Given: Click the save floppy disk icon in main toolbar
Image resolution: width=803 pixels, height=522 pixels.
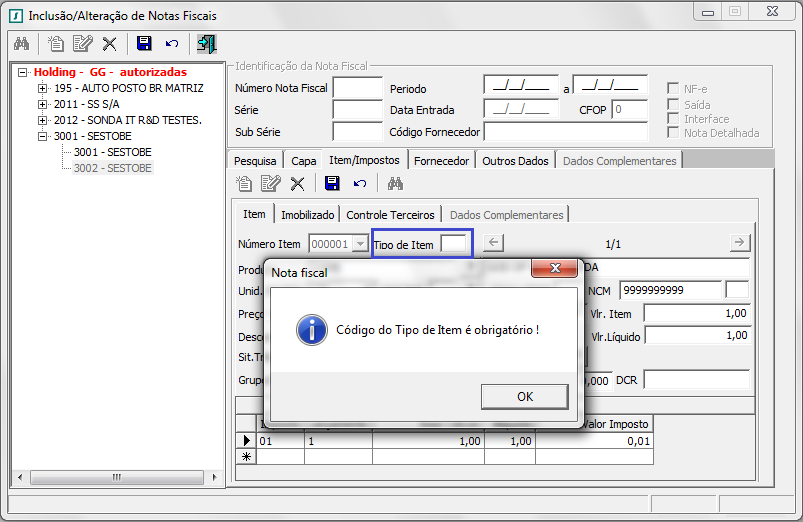Looking at the screenshot, I should click(x=144, y=44).
